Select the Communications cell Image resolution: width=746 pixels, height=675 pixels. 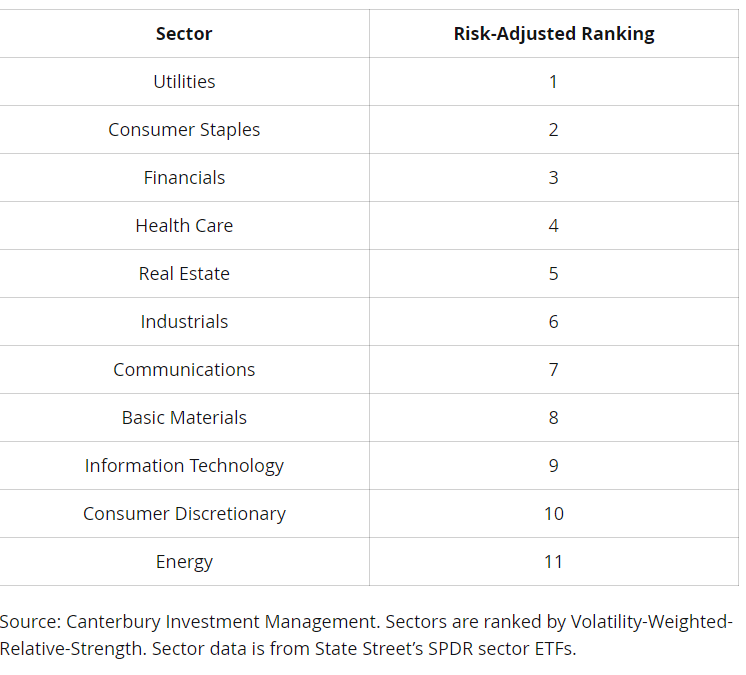(184, 370)
